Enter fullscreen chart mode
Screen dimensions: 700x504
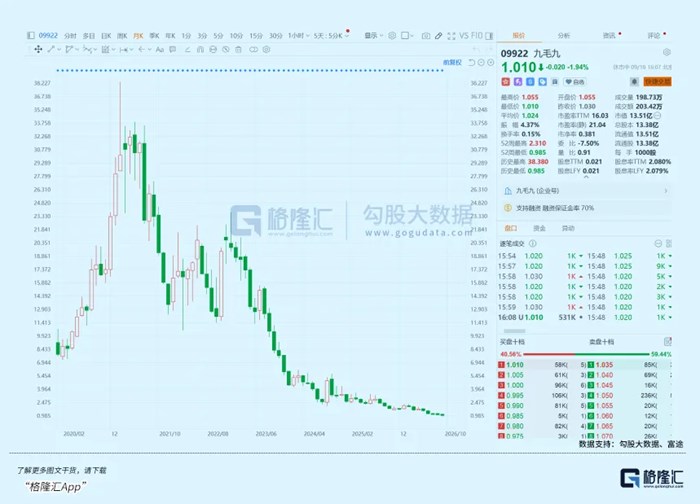point(452,36)
